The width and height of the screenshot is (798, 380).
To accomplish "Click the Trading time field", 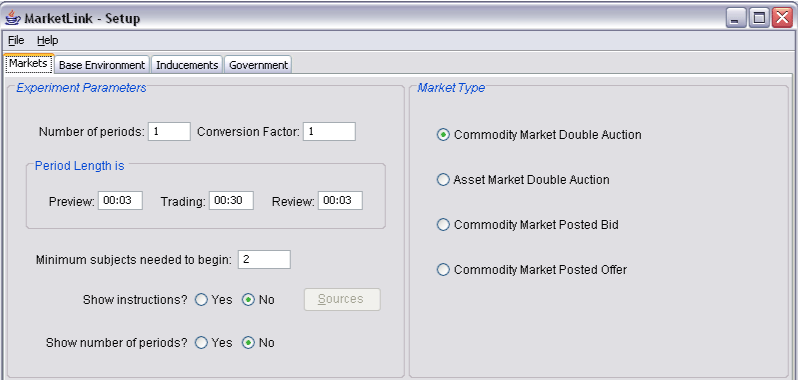I will click(231, 200).
